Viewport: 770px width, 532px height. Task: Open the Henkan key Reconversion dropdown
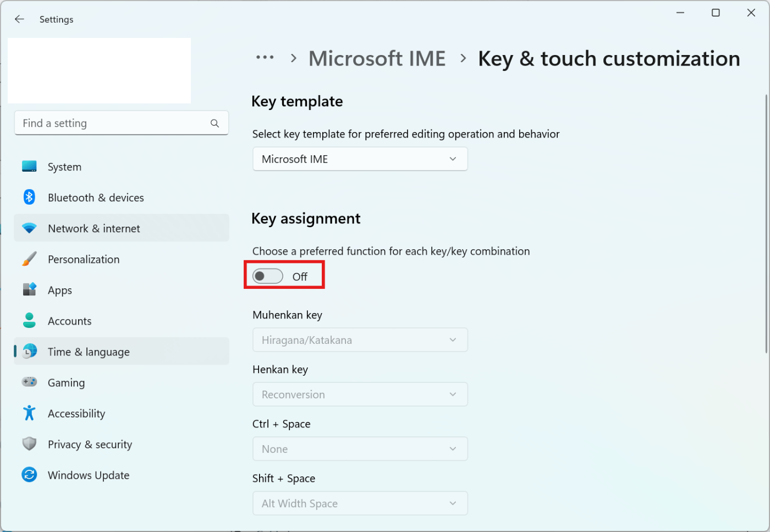click(360, 394)
